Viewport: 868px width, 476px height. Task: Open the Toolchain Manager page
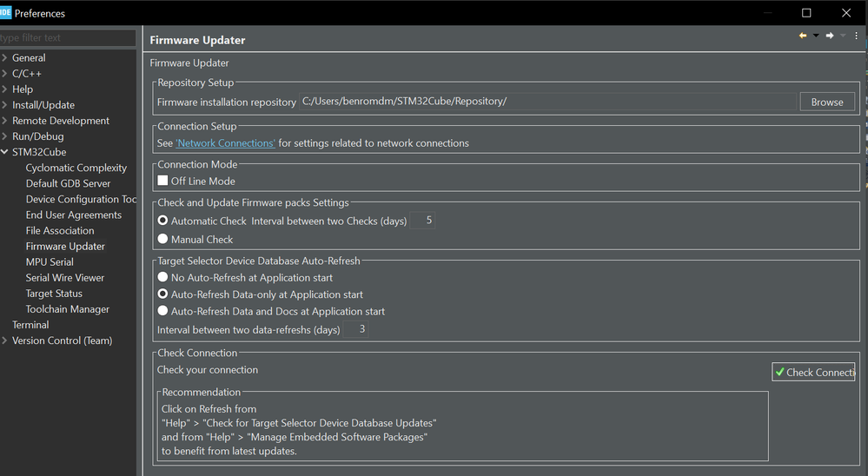click(x=68, y=309)
